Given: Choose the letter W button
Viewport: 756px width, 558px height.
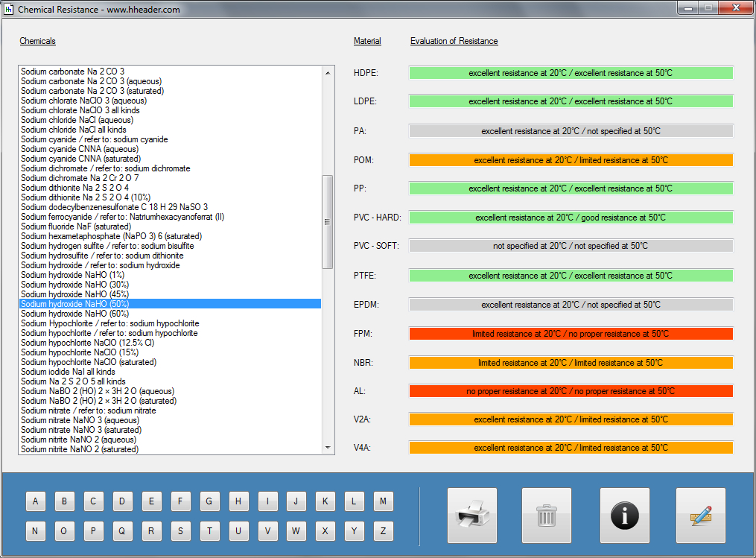Looking at the screenshot, I should [x=296, y=531].
